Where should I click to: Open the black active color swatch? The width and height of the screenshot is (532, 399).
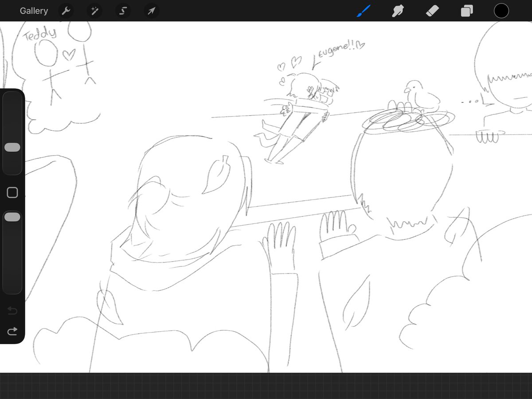point(501,11)
